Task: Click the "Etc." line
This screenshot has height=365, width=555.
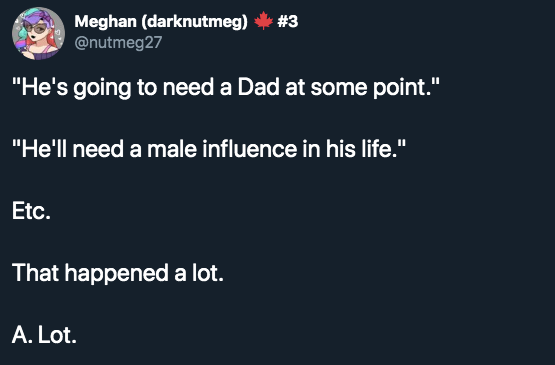Action: click(x=31, y=211)
